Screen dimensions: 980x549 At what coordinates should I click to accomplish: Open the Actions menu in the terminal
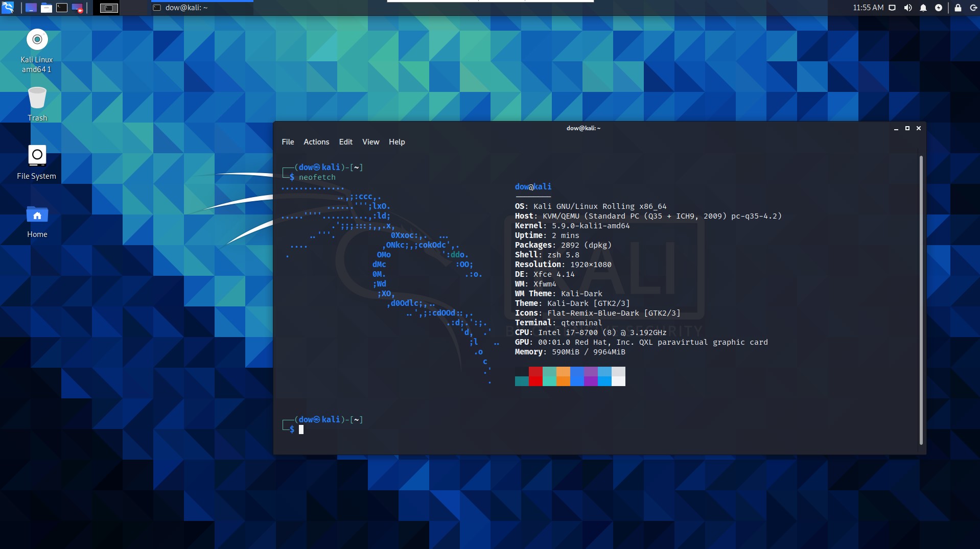316,142
